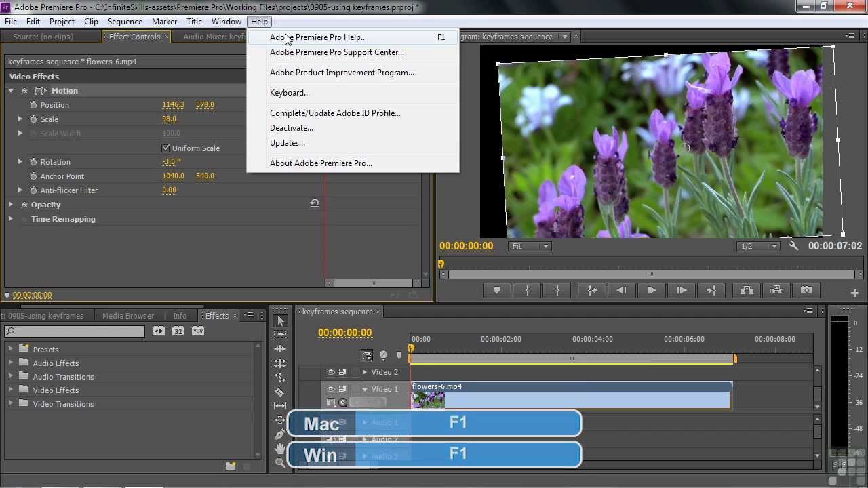Image resolution: width=868 pixels, height=488 pixels.
Task: Uncheck the Uniform Scale checkbox
Action: pyautogui.click(x=166, y=148)
